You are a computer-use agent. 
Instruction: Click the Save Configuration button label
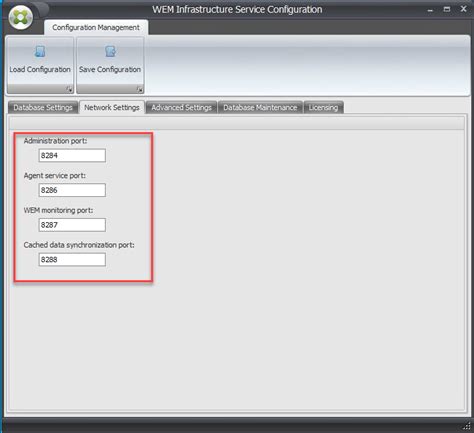click(110, 69)
